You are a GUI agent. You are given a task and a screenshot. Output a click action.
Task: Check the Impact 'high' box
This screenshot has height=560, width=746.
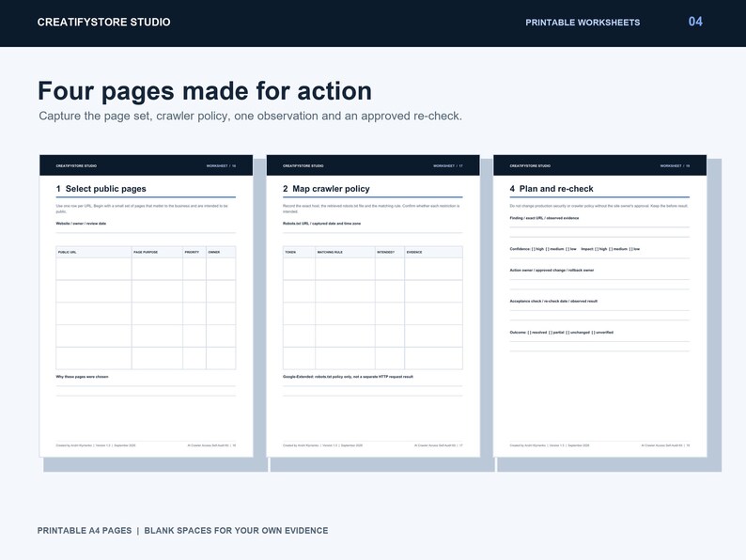click(597, 249)
